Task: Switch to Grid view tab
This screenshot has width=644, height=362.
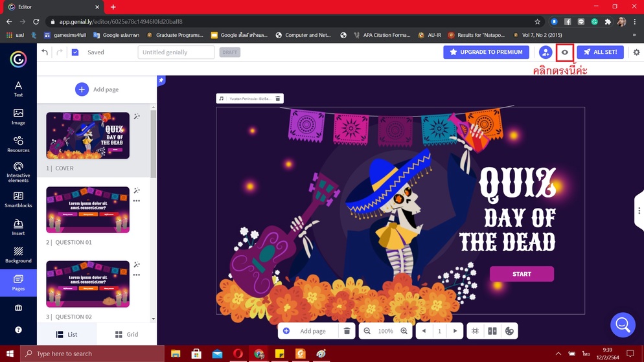Action: point(126,334)
